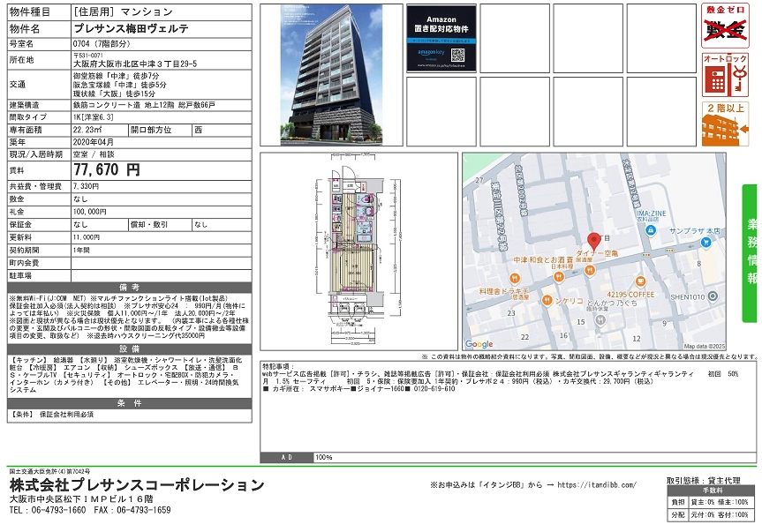The image size is (762, 532).
Task: Click the Google logo on the map
Action: [479, 344]
